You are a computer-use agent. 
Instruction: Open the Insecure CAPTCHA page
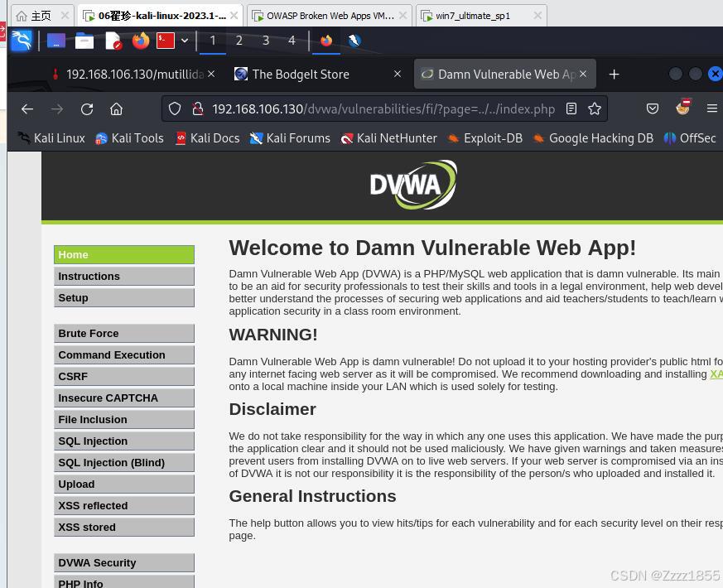[x=124, y=398]
